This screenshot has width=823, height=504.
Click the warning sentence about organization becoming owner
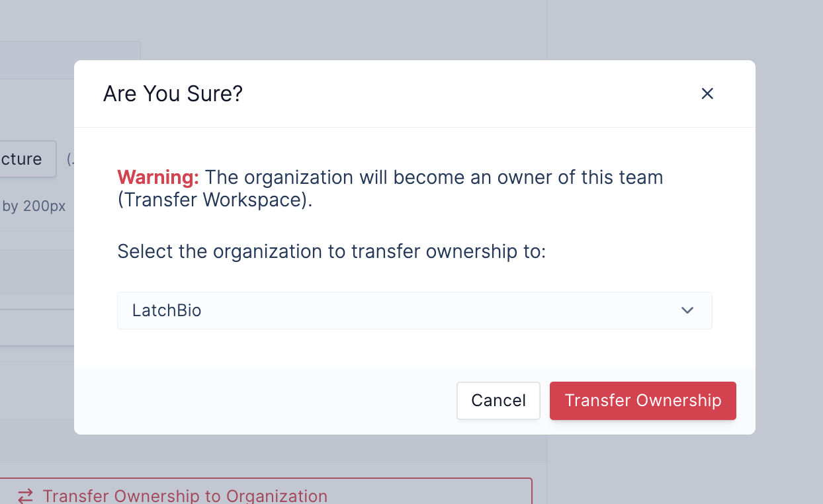pos(390,189)
